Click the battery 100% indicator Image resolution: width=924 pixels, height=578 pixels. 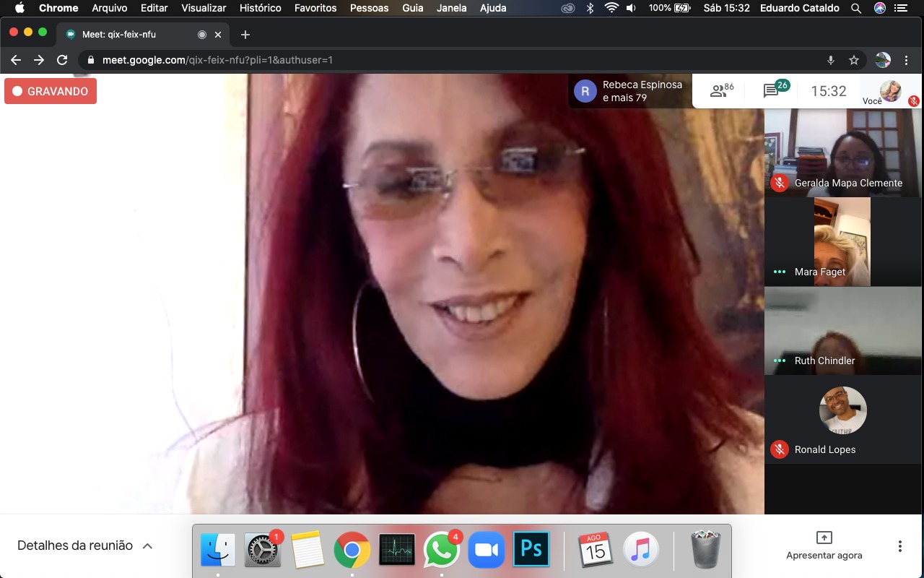pyautogui.click(x=669, y=8)
